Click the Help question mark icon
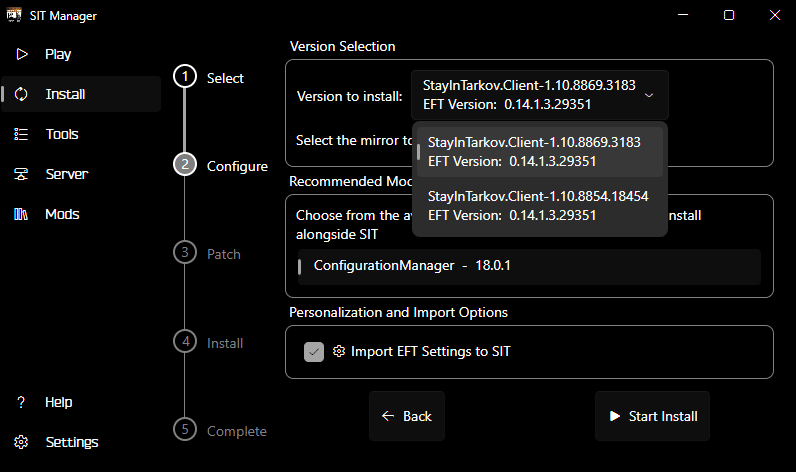This screenshot has width=796, height=472. [21, 402]
